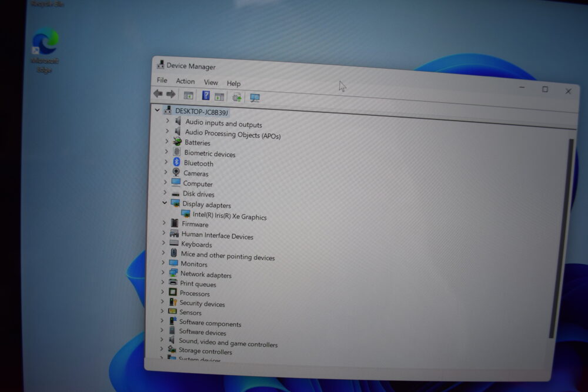Viewport: 588px width, 392px height.
Task: Open the Action menu
Action: pos(185,81)
